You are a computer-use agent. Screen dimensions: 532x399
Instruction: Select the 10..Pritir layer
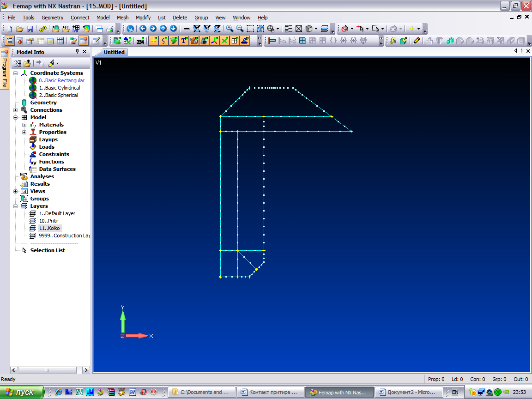pyautogui.click(x=49, y=221)
